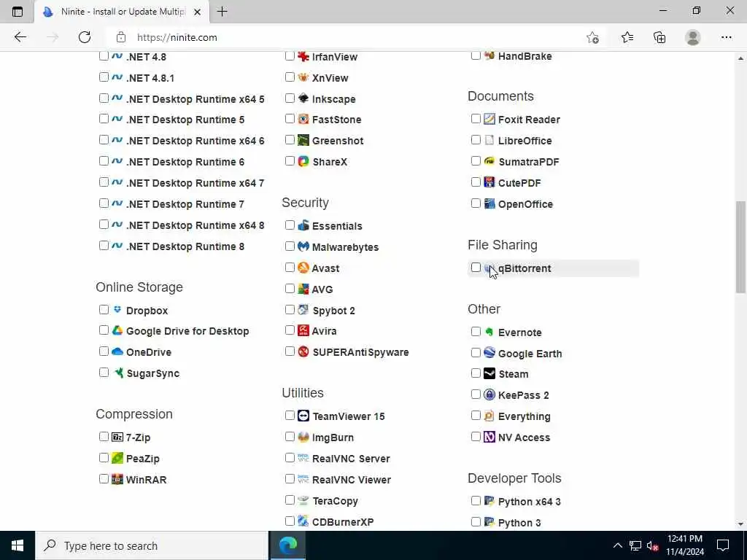Add this page to favorites
747x560 pixels.
coord(592,37)
